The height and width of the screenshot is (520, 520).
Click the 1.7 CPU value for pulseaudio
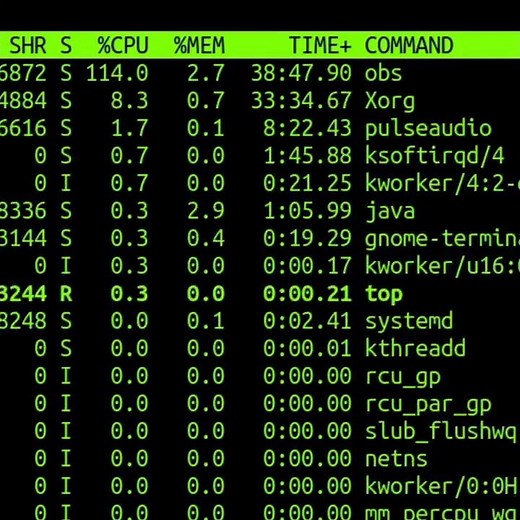pyautogui.click(x=129, y=129)
